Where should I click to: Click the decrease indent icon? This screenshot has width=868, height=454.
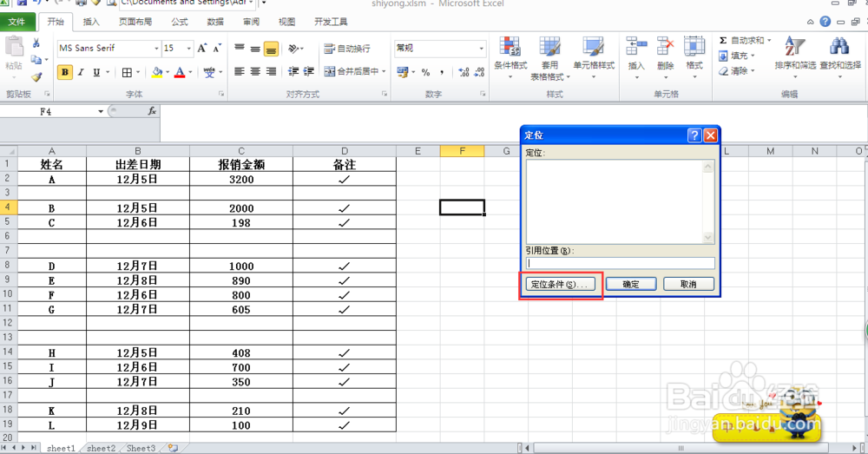[x=293, y=71]
